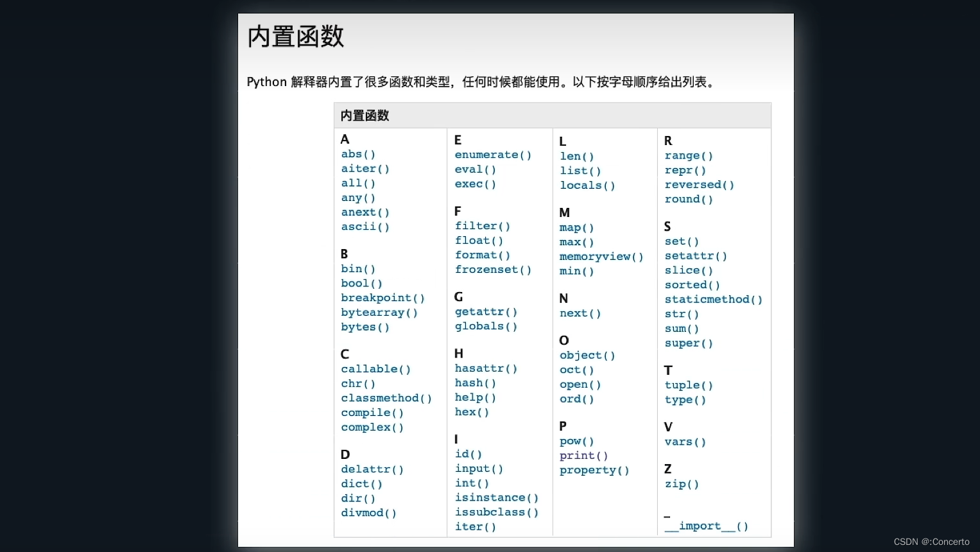The image size is (980, 552).
Task: Open the max() link
Action: click(x=577, y=242)
